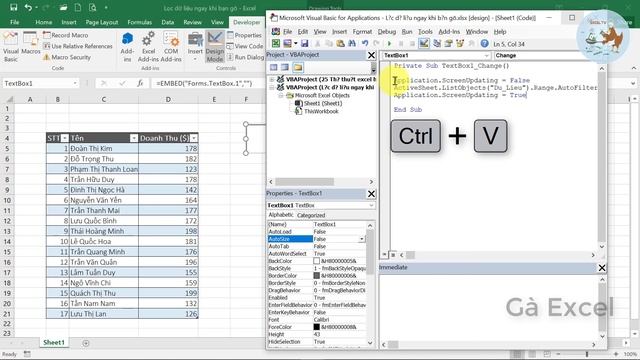Save the project via VBA toolbar disk icon
640x360 pixels.
304,43
